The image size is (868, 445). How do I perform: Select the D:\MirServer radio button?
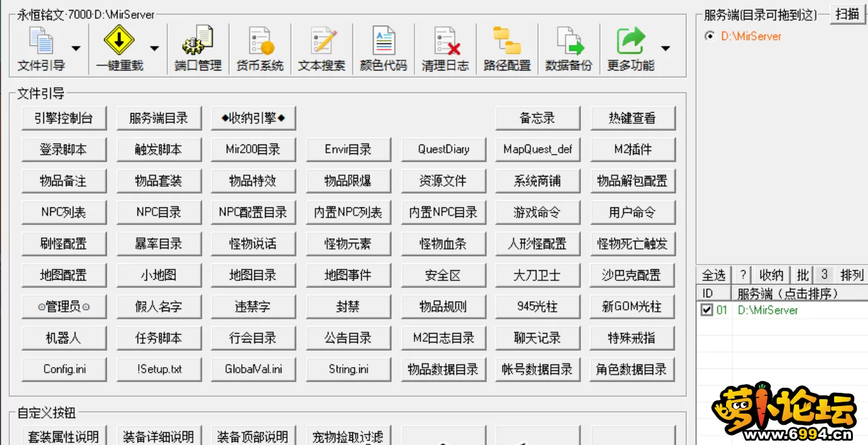pyautogui.click(x=710, y=36)
